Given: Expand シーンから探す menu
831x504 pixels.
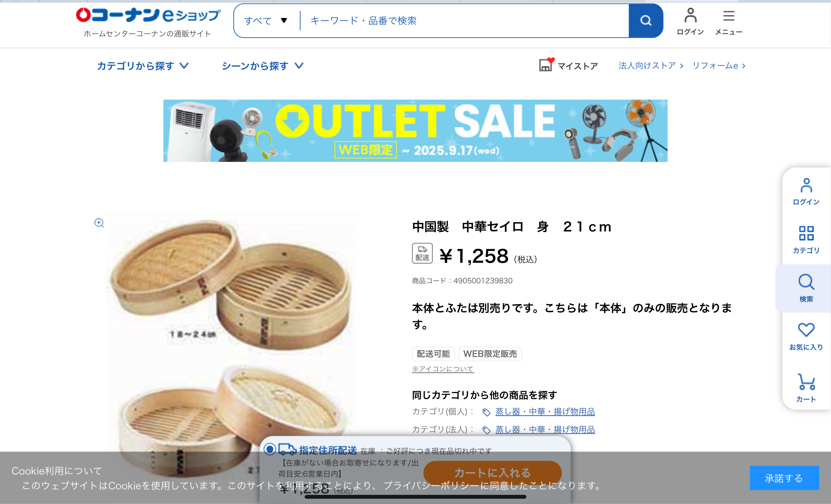Looking at the screenshot, I should click(x=263, y=66).
